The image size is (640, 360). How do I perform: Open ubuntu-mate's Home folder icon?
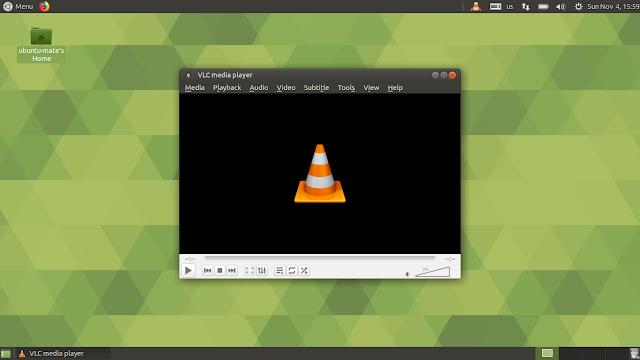click(41, 44)
